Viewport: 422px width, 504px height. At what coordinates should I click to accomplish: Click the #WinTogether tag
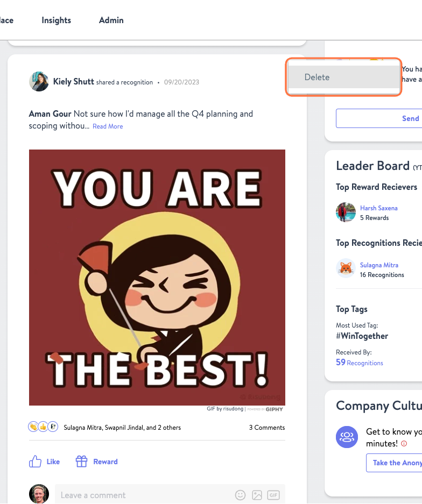coord(362,336)
